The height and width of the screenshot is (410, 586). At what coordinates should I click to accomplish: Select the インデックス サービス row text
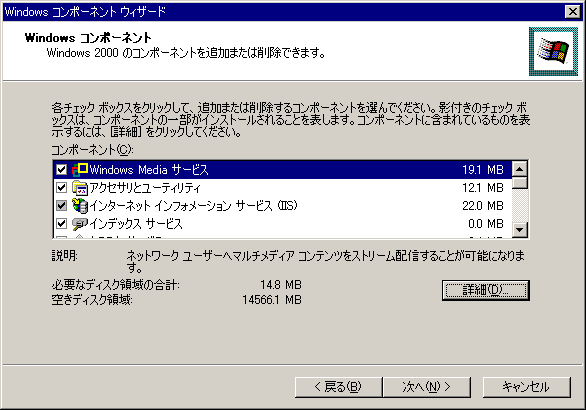(136, 224)
